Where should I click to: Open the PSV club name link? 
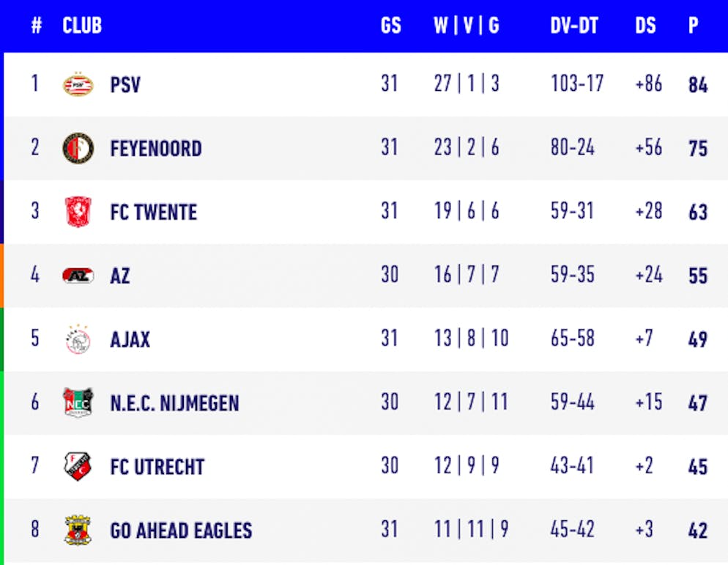point(125,85)
